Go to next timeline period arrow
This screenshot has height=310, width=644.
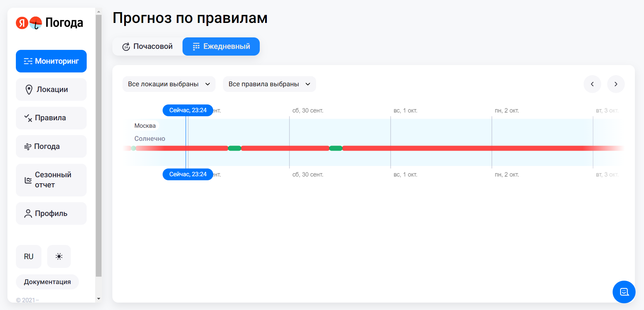pyautogui.click(x=616, y=84)
